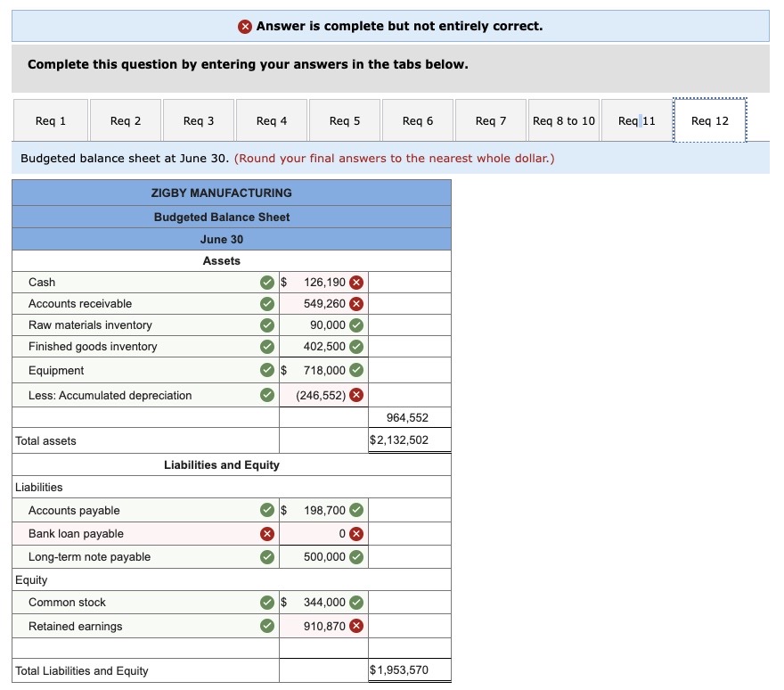Click the Total assets value $2,132,502
Image resolution: width=784 pixels, height=690 pixels.
tap(399, 439)
